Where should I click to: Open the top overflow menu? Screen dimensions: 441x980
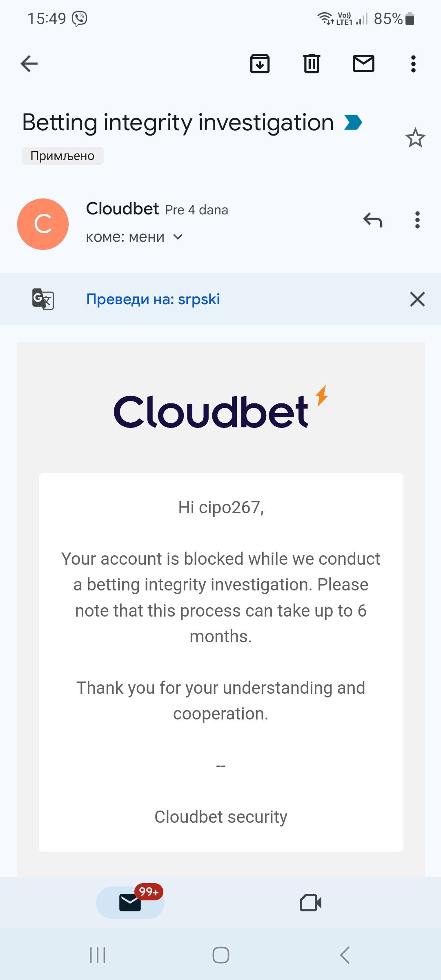(x=413, y=64)
